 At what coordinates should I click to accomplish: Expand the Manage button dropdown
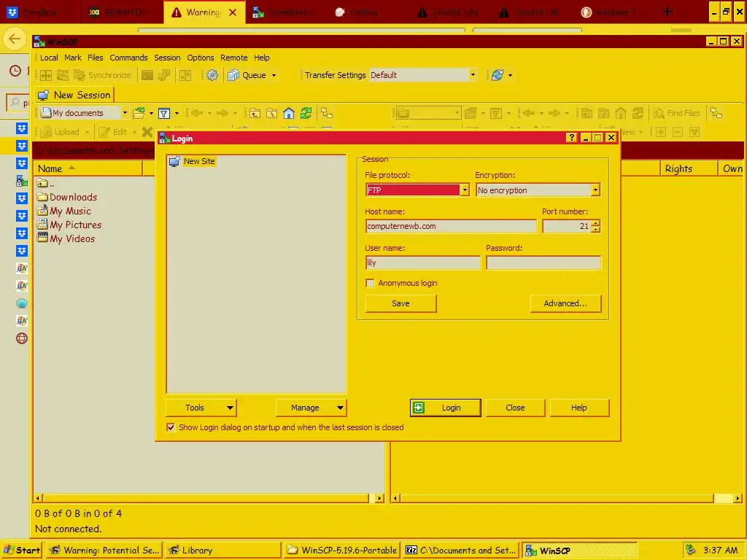coord(340,408)
